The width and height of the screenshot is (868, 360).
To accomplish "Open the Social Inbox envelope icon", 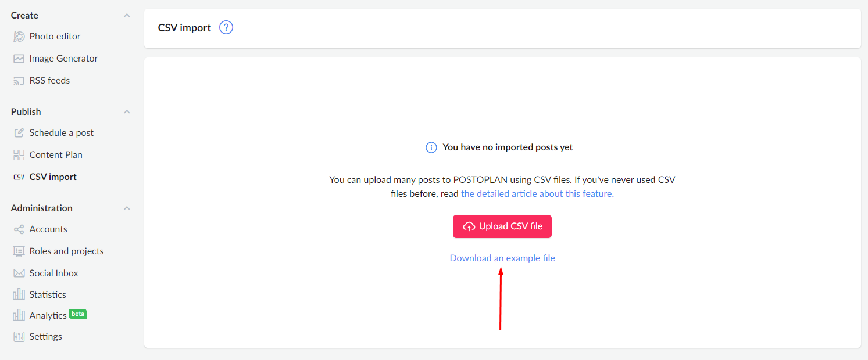I will (x=19, y=273).
